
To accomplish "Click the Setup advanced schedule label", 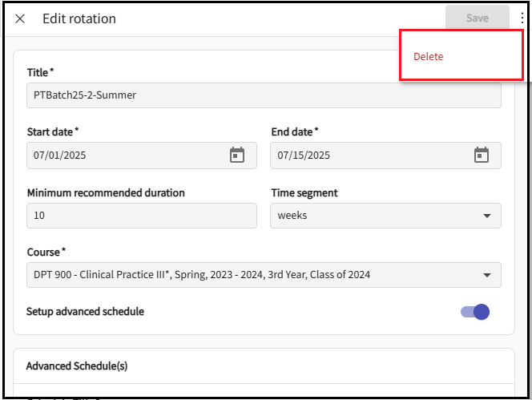I will 85,312.
